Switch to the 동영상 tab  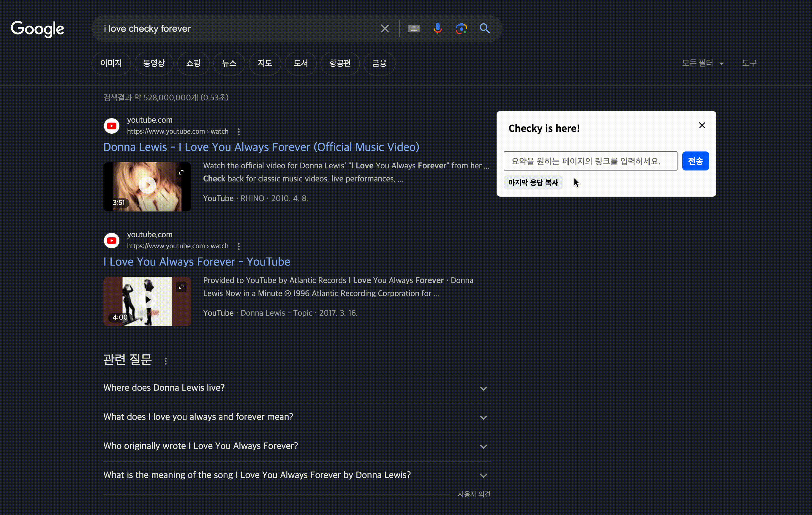154,63
